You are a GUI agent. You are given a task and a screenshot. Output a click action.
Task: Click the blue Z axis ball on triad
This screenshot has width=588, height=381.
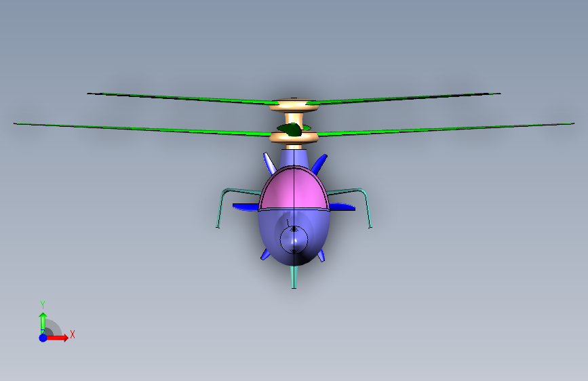coord(43,338)
